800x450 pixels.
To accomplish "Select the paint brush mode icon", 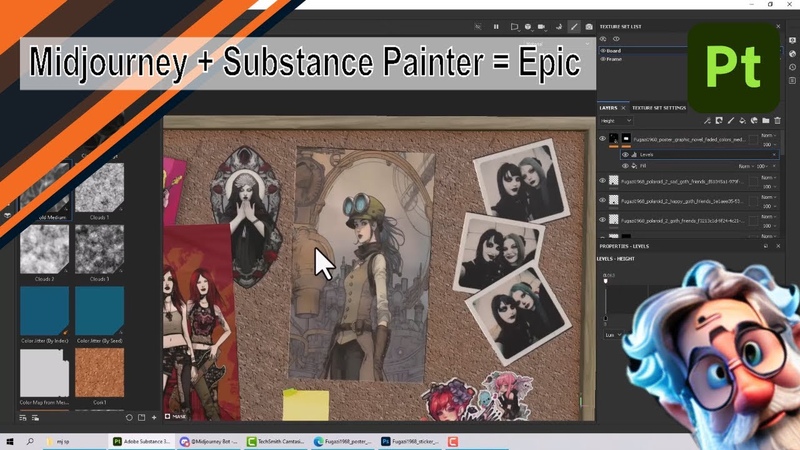I will (574, 27).
